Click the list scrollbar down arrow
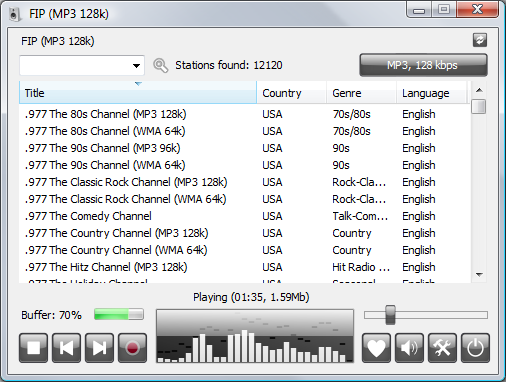This screenshot has height=382, width=506. 479,275
